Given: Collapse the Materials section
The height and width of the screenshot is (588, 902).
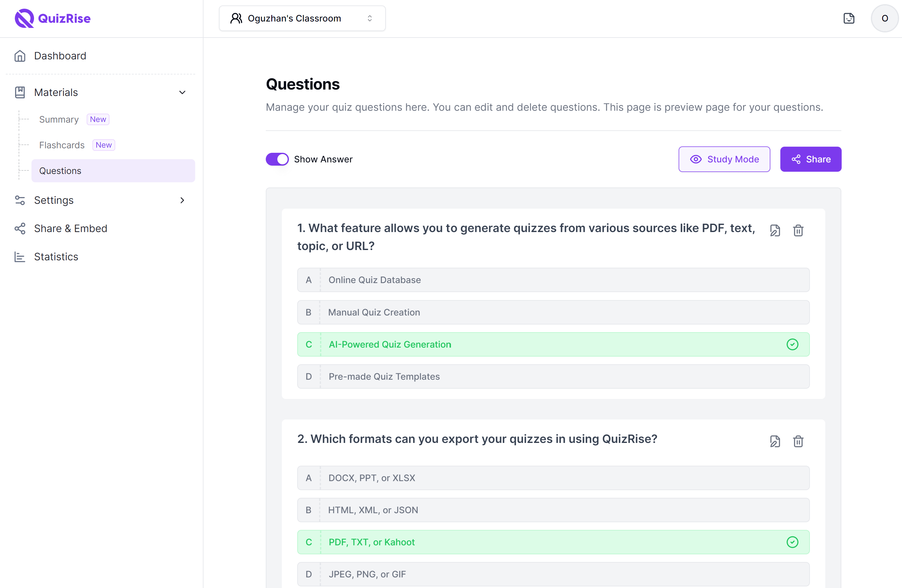Looking at the screenshot, I should [182, 92].
